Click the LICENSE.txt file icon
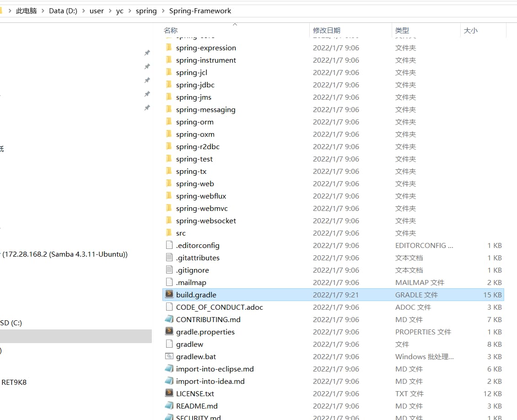 coord(169,393)
